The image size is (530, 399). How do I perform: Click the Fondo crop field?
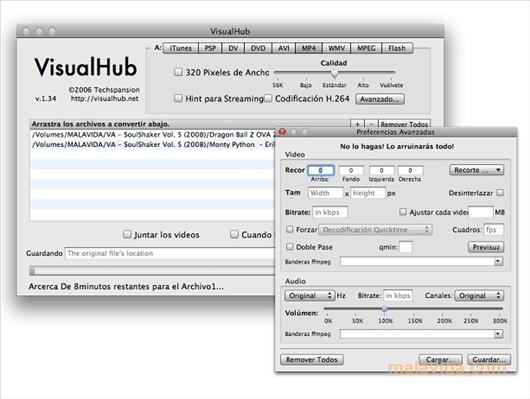click(x=351, y=170)
